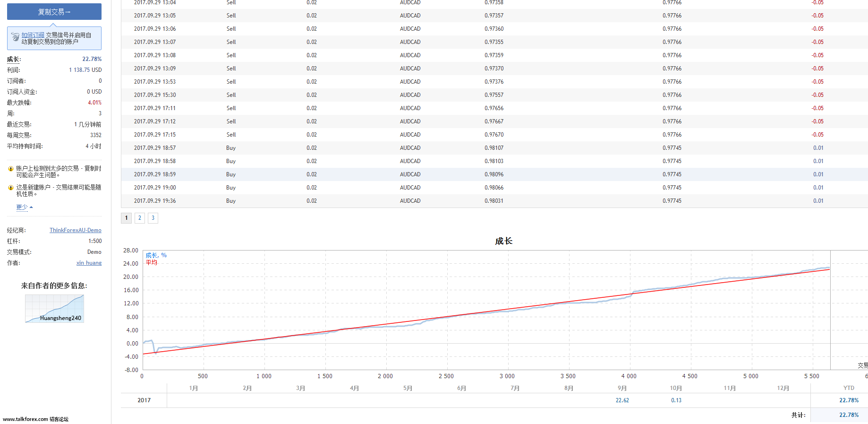Click the 平均 average chart legend label
The height and width of the screenshot is (424, 868).
[x=151, y=262]
